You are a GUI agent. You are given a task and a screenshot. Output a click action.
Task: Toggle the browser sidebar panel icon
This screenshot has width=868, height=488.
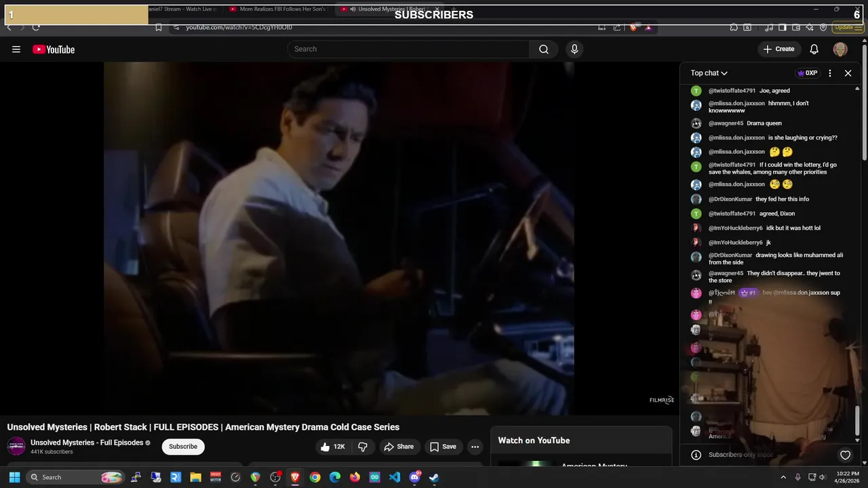coord(783,27)
